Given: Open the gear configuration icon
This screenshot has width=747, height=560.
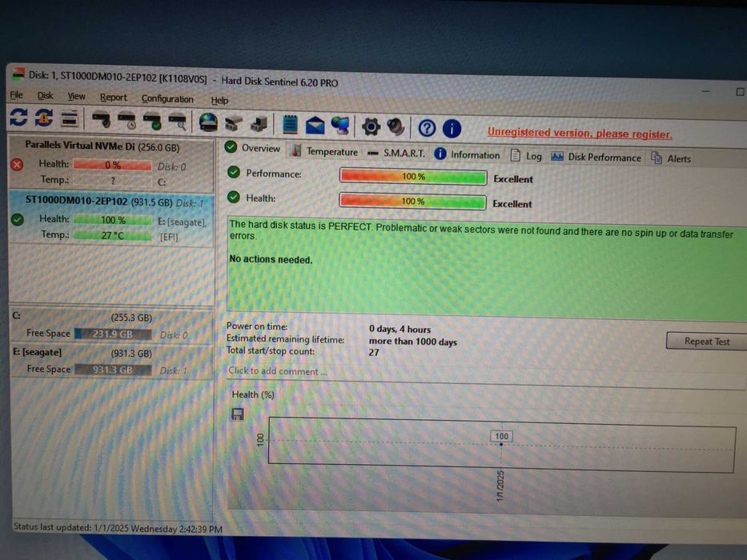Looking at the screenshot, I should pyautogui.click(x=371, y=126).
